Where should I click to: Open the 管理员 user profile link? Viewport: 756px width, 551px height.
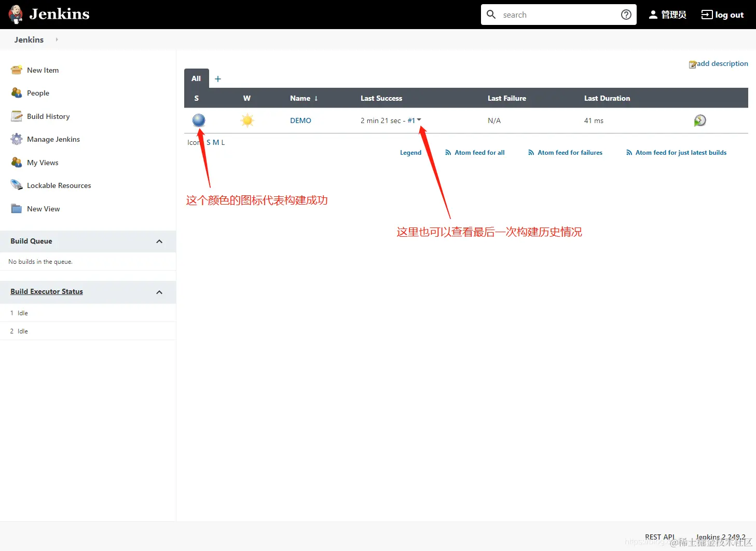point(673,15)
